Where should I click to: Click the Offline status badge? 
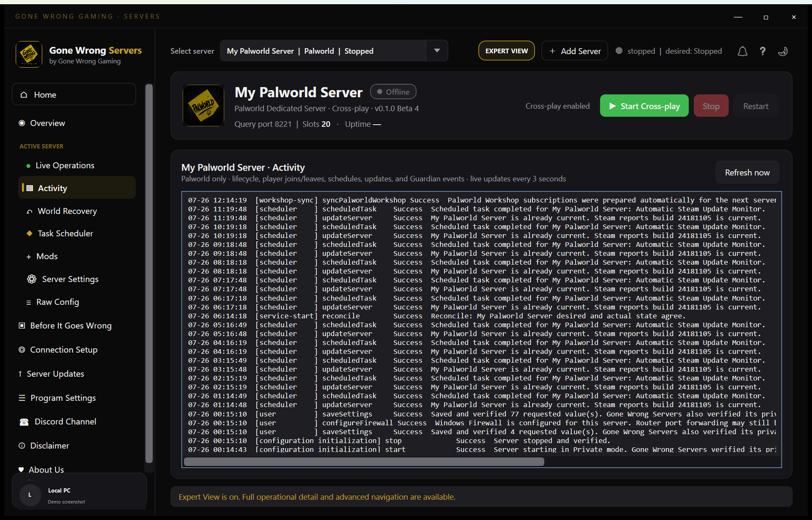click(393, 92)
